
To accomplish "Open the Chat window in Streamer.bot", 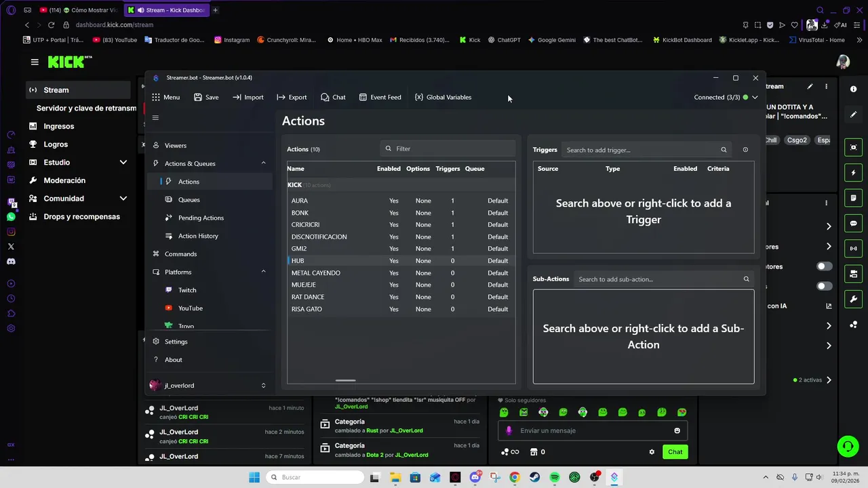I will coord(333,97).
